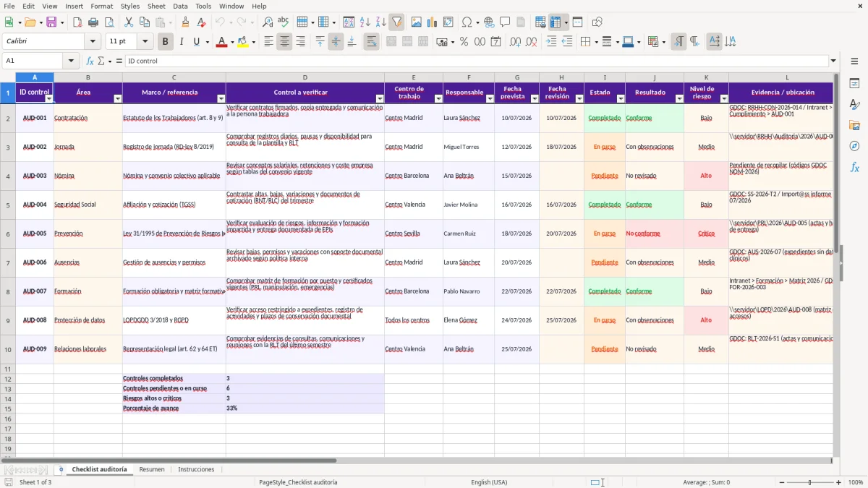Open the Sheet menu
The height and width of the screenshot is (488, 868).
coord(156,6)
